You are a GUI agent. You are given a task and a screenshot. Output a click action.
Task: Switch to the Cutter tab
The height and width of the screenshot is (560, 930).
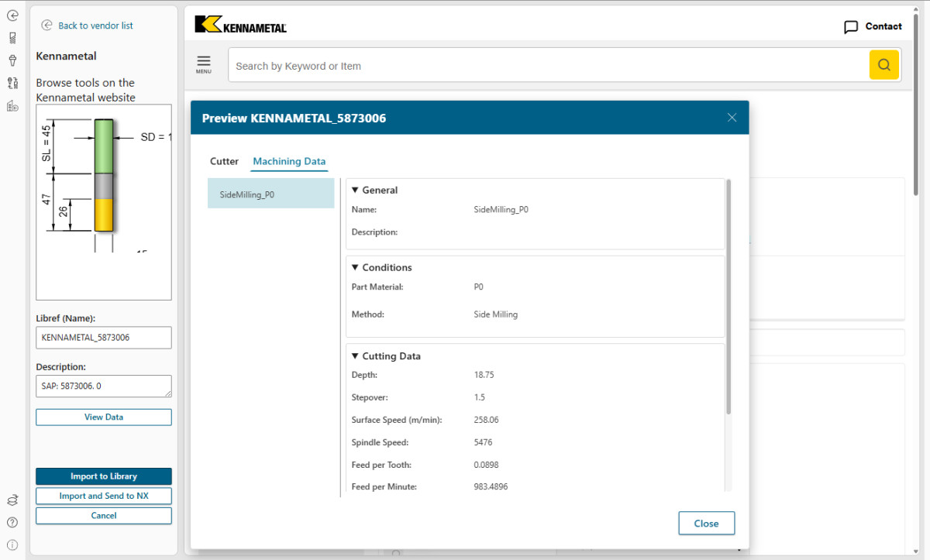(224, 161)
